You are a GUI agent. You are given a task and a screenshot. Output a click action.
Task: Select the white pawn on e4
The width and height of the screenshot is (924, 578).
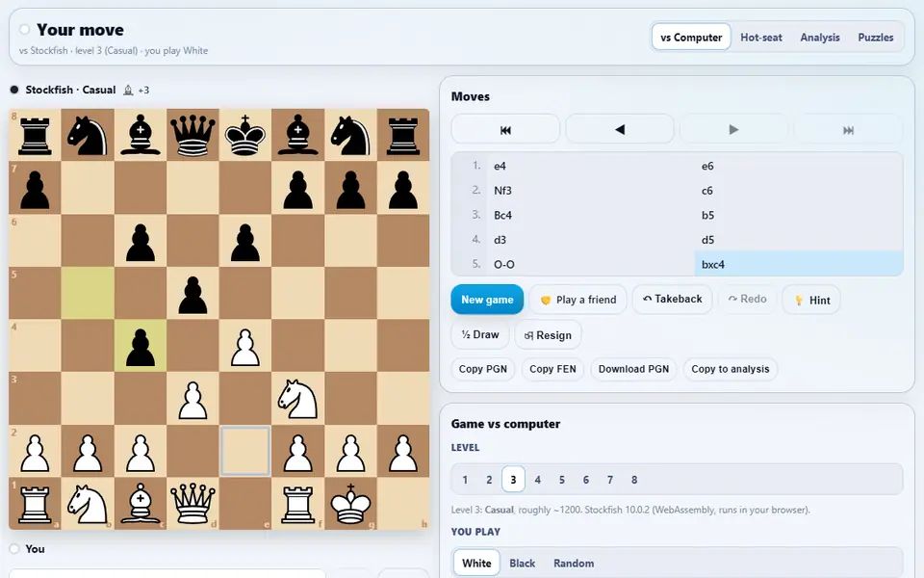coord(245,346)
